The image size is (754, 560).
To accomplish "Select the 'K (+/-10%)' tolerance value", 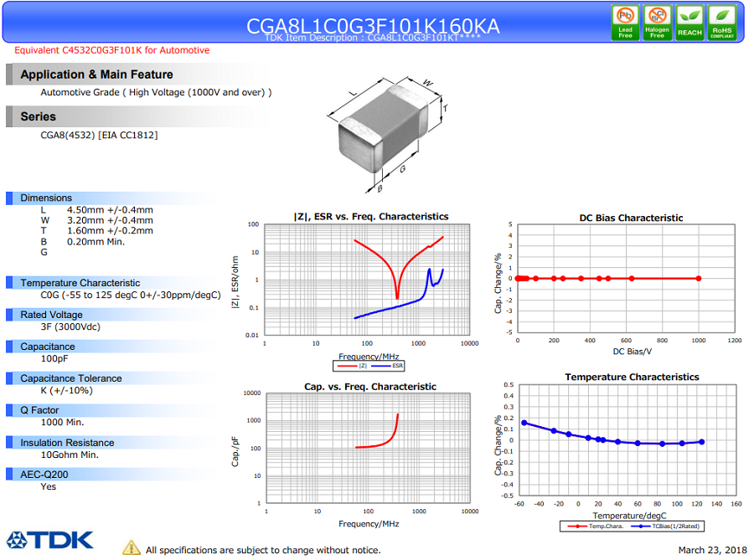I will click(x=66, y=390).
